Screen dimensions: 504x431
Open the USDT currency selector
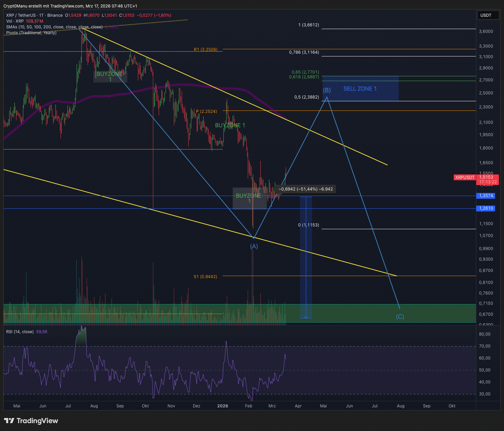click(487, 15)
